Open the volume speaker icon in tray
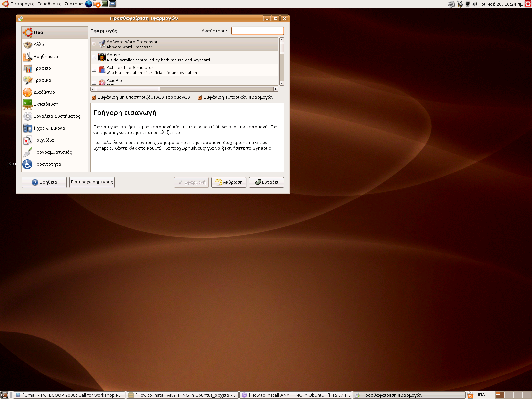Screen dimensions: 532x399 pyautogui.click(x=474, y=4)
